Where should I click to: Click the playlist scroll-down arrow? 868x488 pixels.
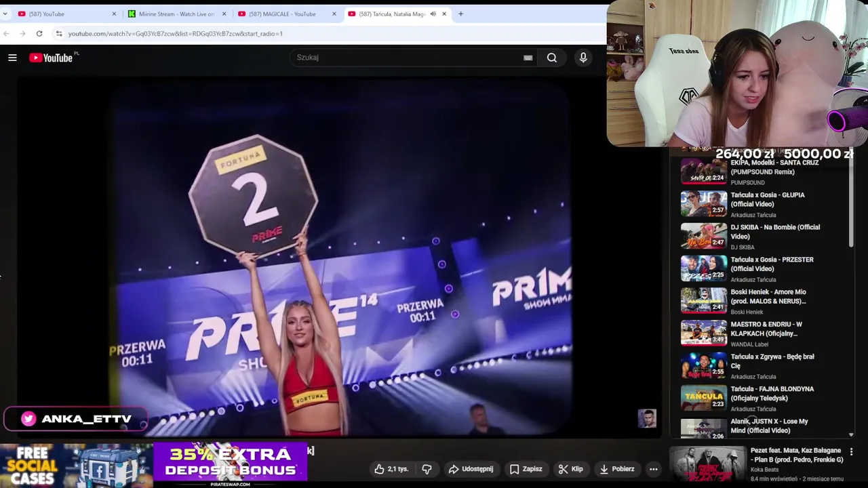click(x=851, y=435)
